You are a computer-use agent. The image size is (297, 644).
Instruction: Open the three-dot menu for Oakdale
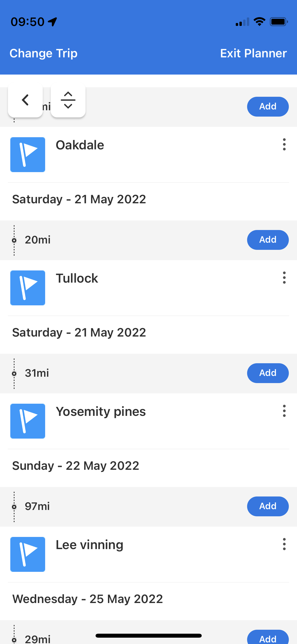[x=284, y=145]
